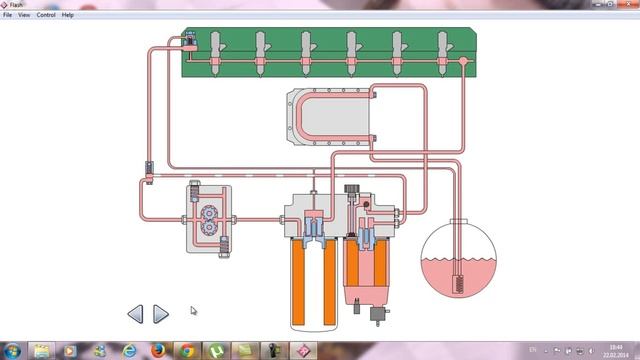The width and height of the screenshot is (640, 360).
Task: Open the Help menu
Action: pos(68,15)
